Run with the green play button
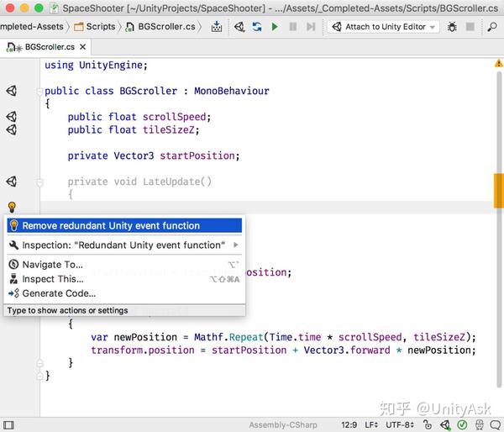This screenshot has height=432, width=504. click(275, 27)
